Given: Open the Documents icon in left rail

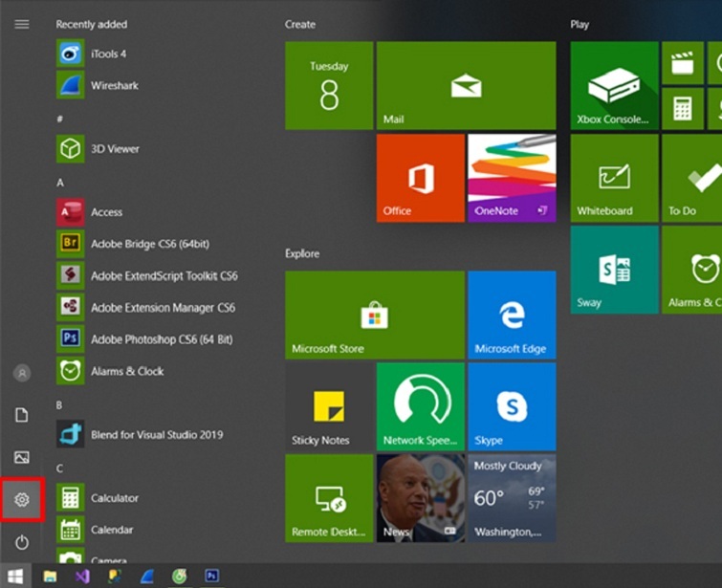Looking at the screenshot, I should click(x=22, y=415).
